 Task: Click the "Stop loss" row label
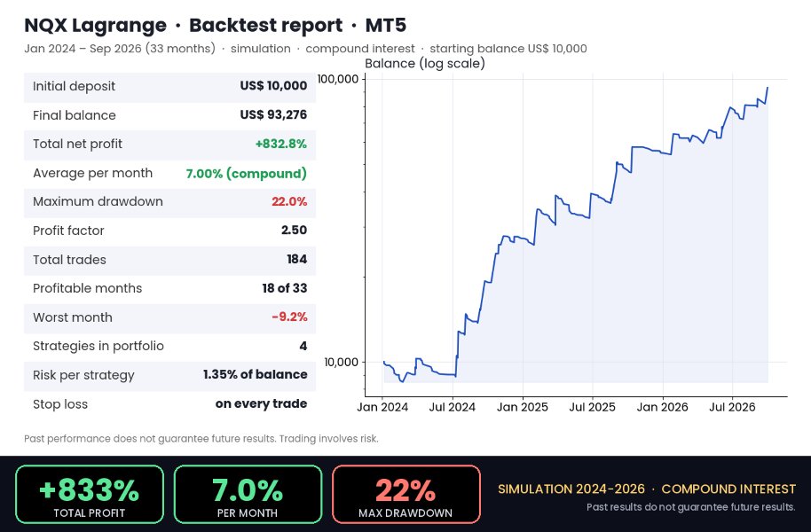click(60, 404)
